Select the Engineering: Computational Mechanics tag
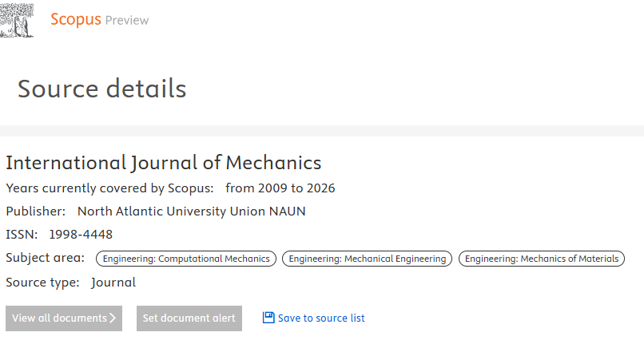The height and width of the screenshot is (344, 644). pyautogui.click(x=186, y=259)
